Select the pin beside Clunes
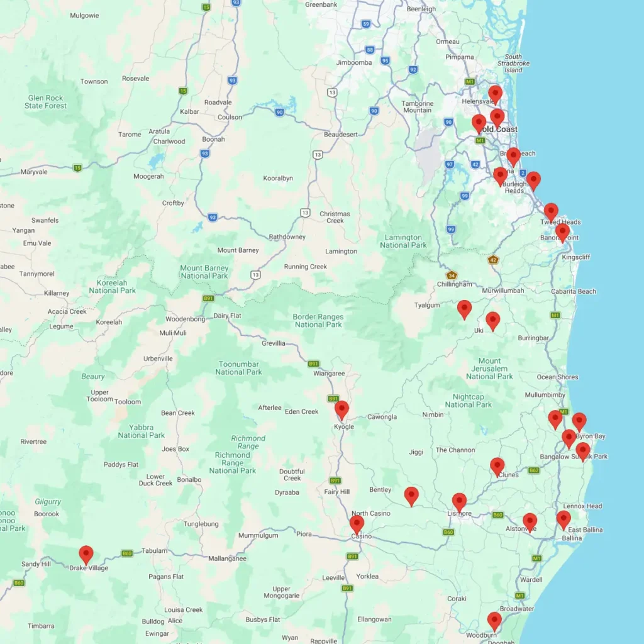Viewport: 644px width, 644px height. point(497,467)
